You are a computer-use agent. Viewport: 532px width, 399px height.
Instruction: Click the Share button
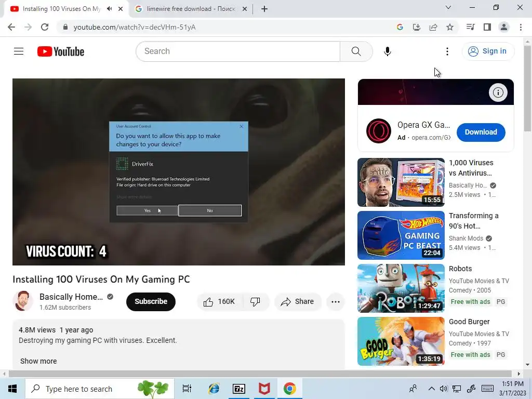298,302
